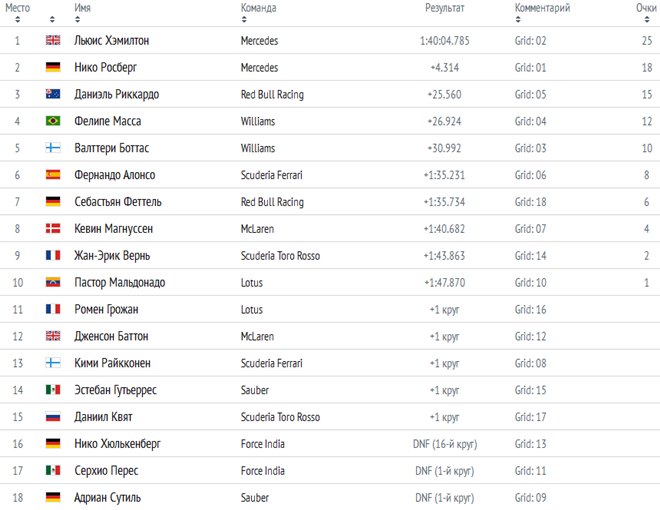Click the Brazilian flag next to Фелипе Масса
This screenshot has height=510, width=660.
coord(53,121)
